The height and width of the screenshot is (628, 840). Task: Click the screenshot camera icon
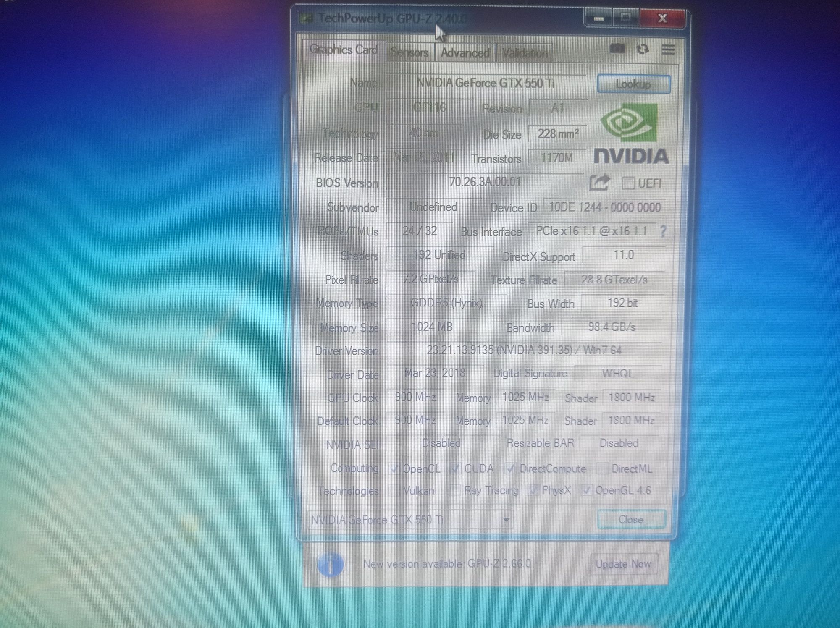coord(617,49)
